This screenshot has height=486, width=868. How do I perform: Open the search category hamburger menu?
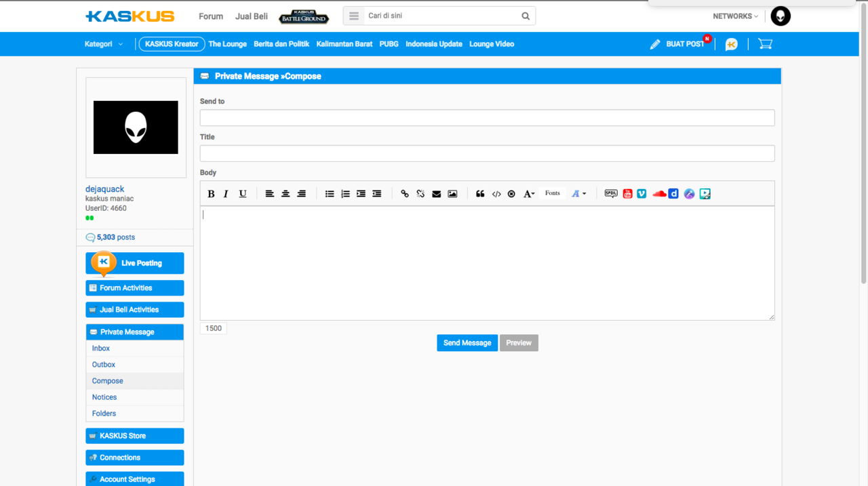(x=354, y=16)
